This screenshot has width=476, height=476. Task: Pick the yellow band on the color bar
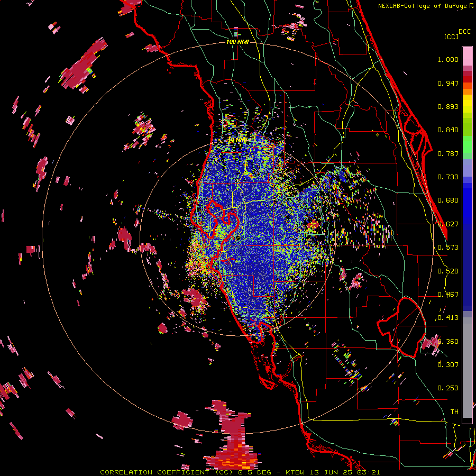467,105
